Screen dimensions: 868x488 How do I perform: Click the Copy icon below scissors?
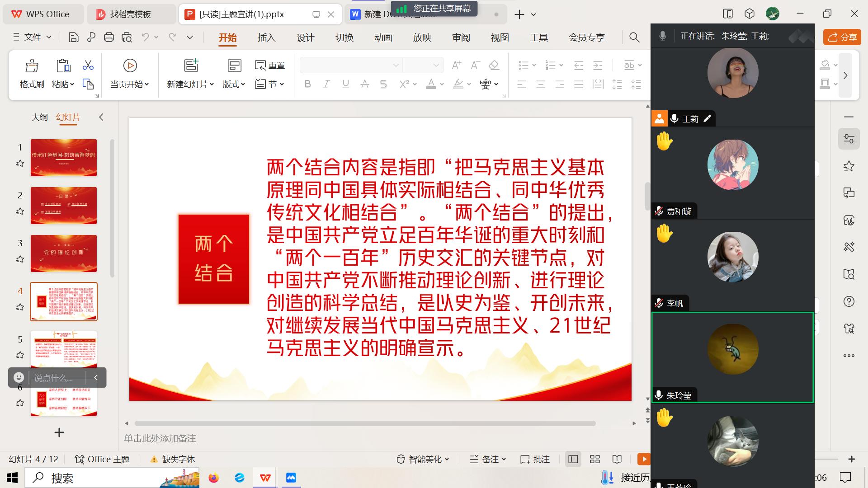[x=88, y=84]
